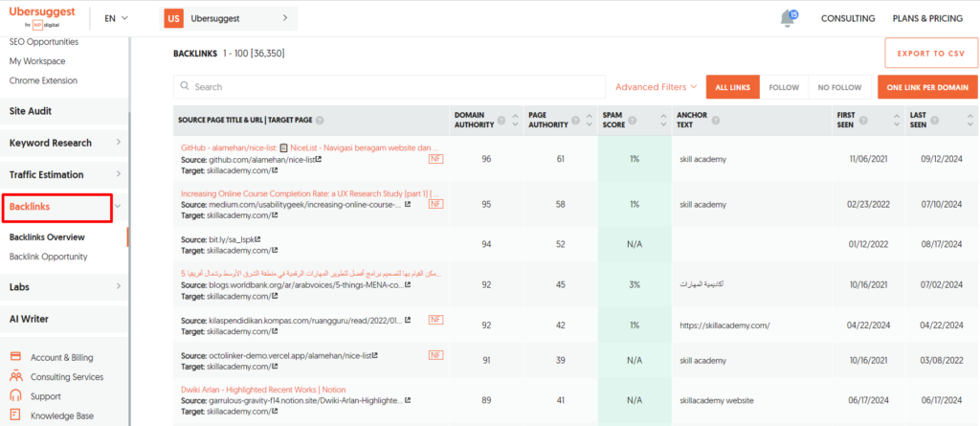This screenshot has width=980, height=426.
Task: Click the backlinks Search field
Action: [390, 87]
